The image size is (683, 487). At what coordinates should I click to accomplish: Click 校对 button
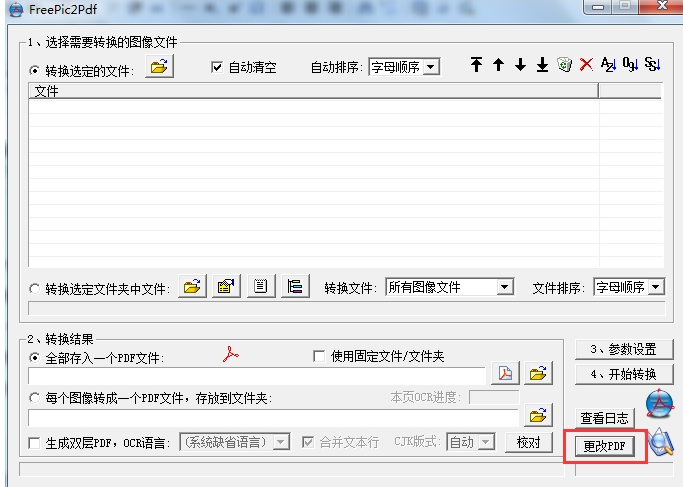click(529, 442)
